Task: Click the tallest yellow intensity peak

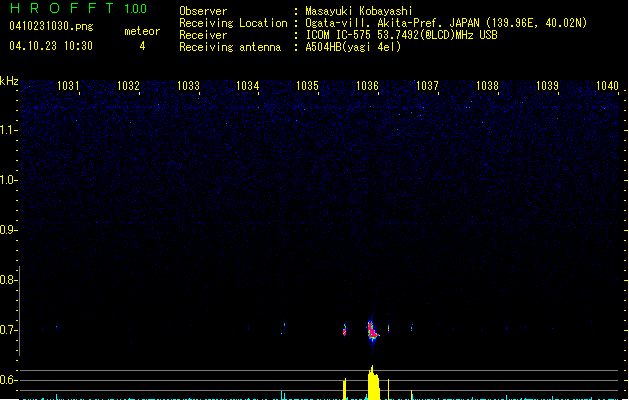Action: 373,382
